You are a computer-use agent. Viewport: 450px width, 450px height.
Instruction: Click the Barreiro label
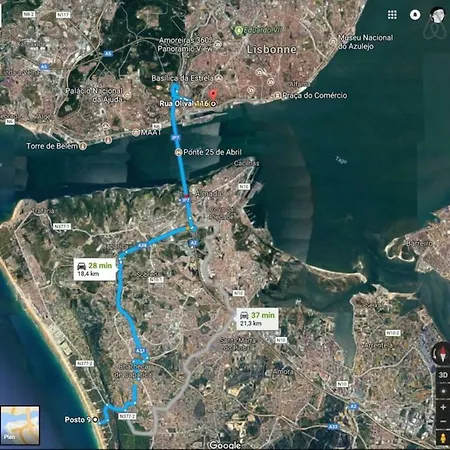coord(419,243)
